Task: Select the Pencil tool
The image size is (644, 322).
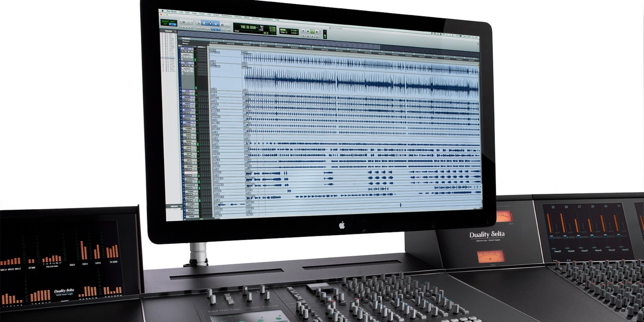Action: click(x=228, y=25)
